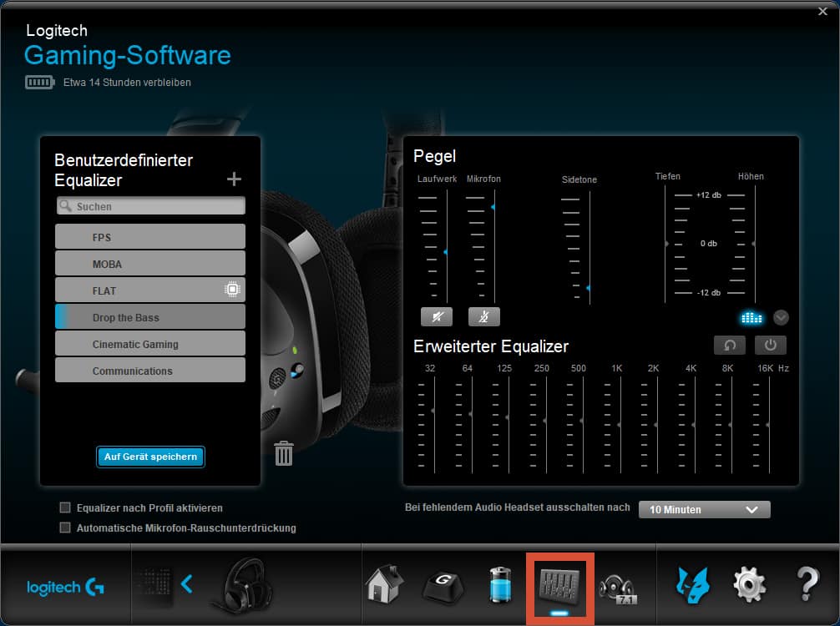Screen dimensions: 840x626
Task: Click the 'Erweiterter Equalizer' heading
Action: (491, 346)
